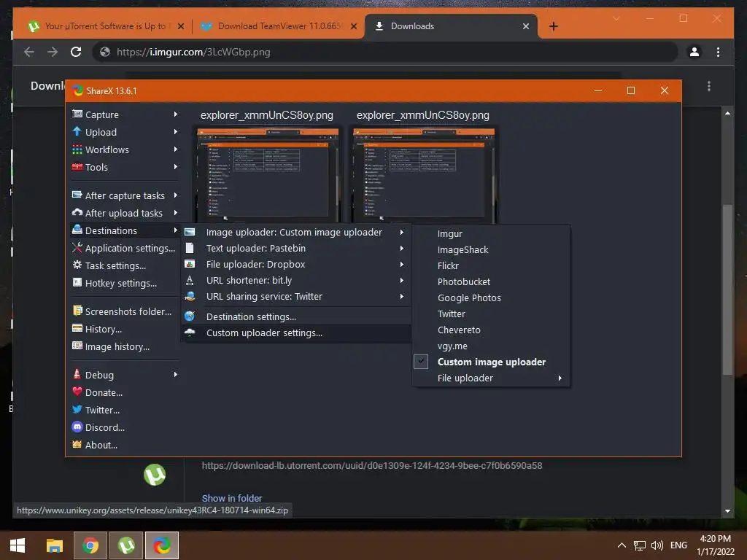Screen dimensions: 747x560
Task: Open the second explorer_xmmUnCS8oy.png thumbnail
Action: (424, 175)
